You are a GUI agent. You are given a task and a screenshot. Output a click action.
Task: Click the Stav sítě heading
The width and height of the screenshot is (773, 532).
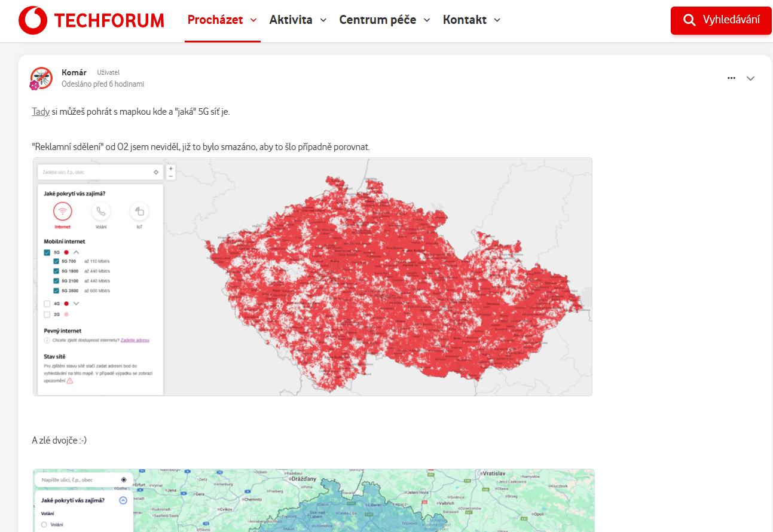(54, 357)
